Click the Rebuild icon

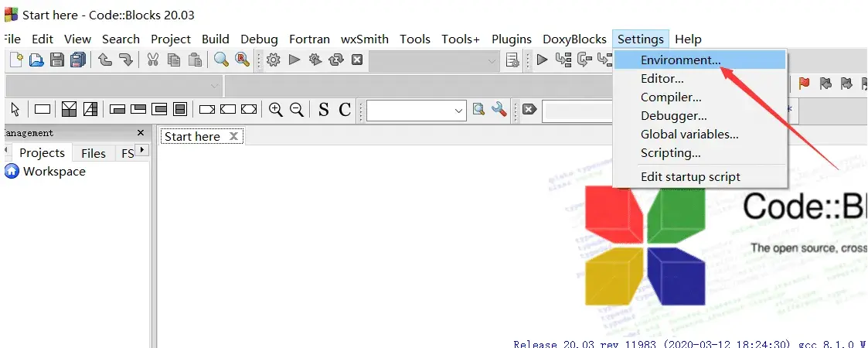pos(336,60)
